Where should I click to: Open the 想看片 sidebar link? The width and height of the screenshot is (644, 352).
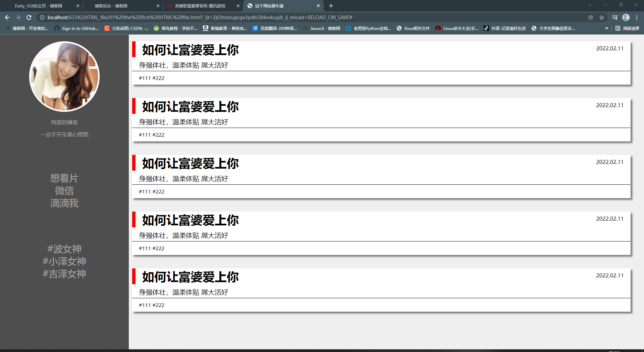[64, 178]
